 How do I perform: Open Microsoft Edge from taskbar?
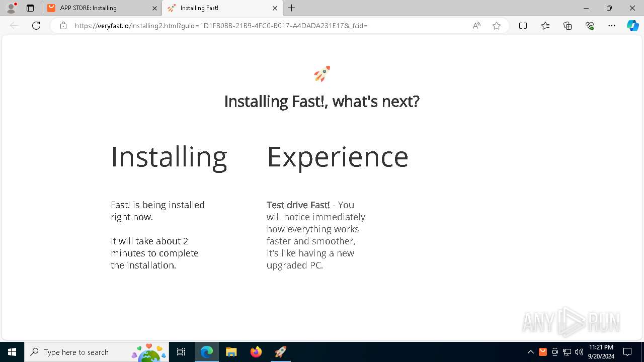point(207,352)
